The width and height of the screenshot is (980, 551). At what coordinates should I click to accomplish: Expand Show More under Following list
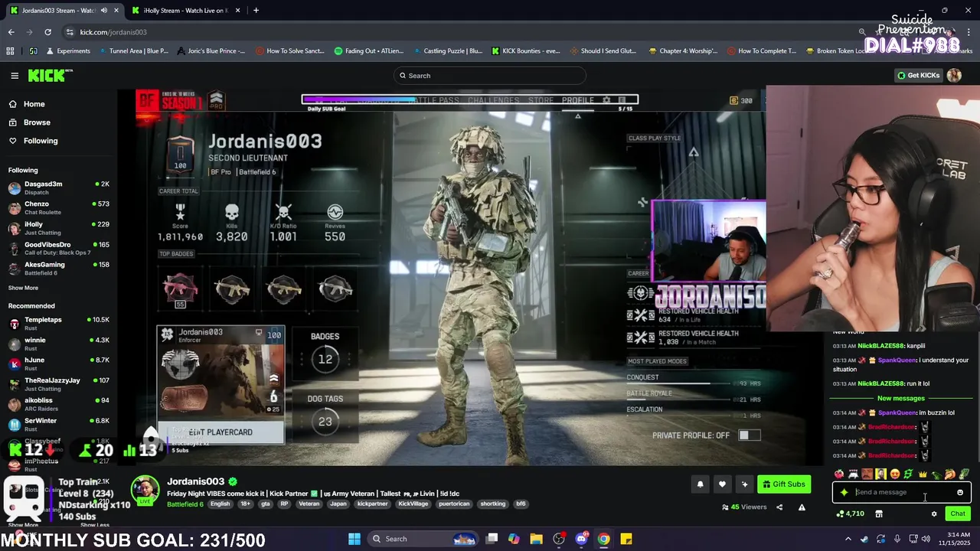[23, 288]
